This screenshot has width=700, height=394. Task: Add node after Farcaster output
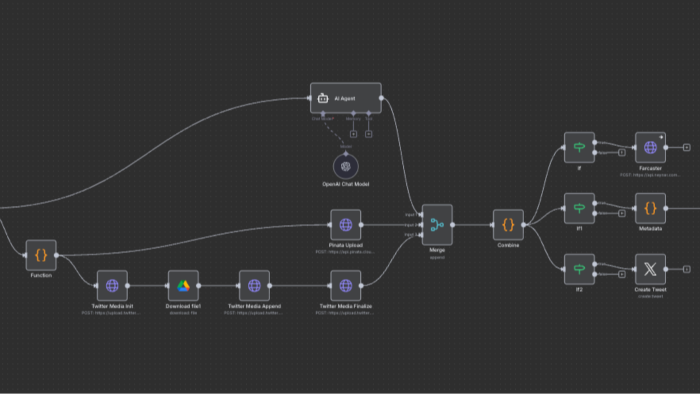(x=686, y=147)
